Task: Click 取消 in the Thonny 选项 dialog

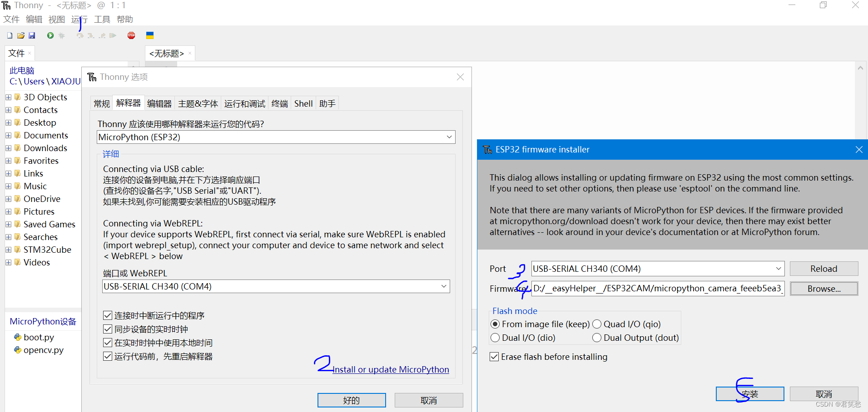Action: 429,400
